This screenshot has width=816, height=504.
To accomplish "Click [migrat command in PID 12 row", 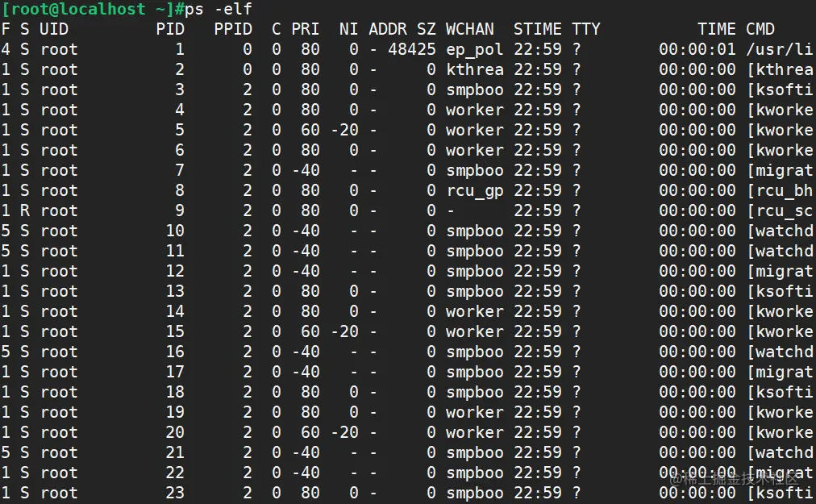I will pyautogui.click(x=780, y=271).
